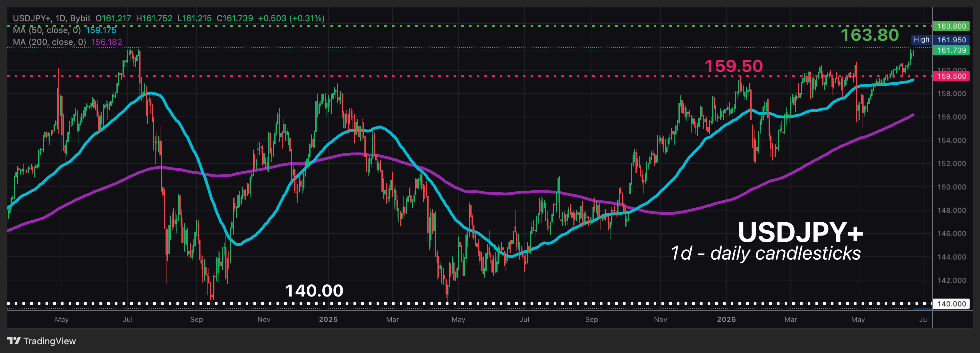Click the 150.000 price scale value
This screenshot has width=980, height=353.
click(951, 187)
